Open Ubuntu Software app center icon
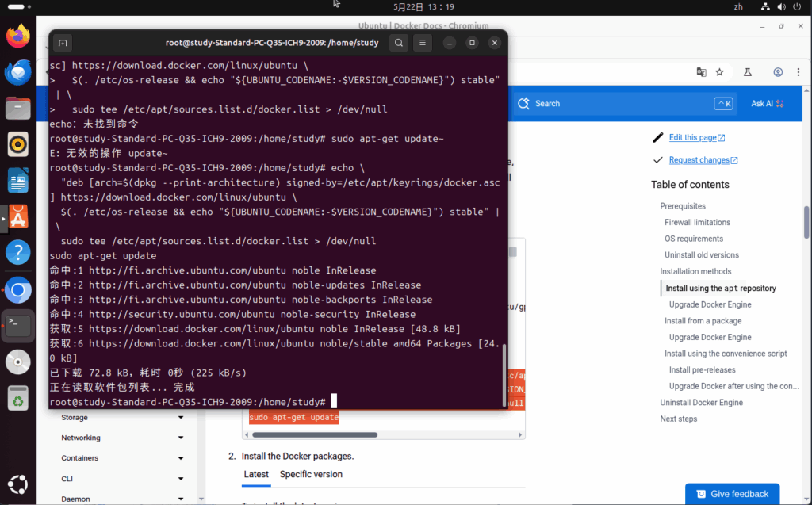The image size is (812, 505). point(18,217)
